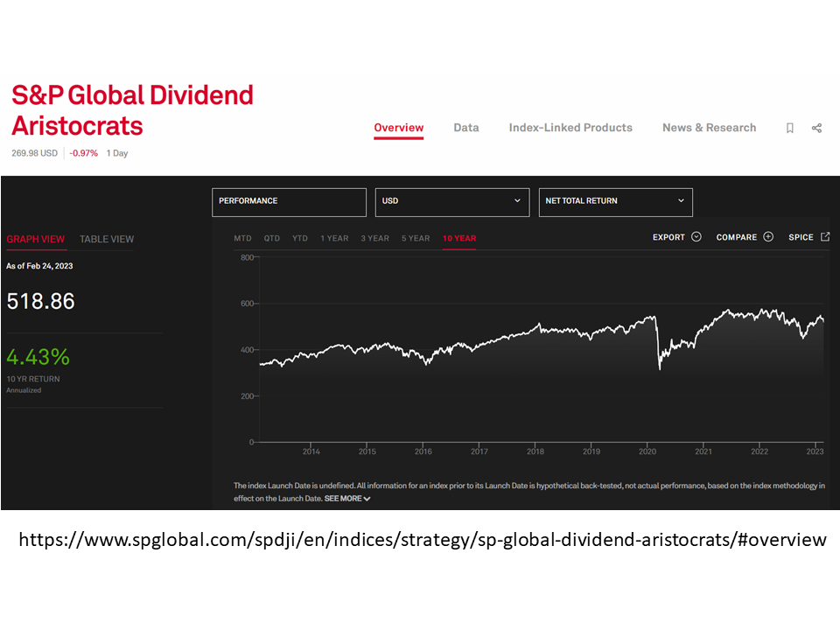Click the -0.97% daily change

pyautogui.click(x=84, y=153)
